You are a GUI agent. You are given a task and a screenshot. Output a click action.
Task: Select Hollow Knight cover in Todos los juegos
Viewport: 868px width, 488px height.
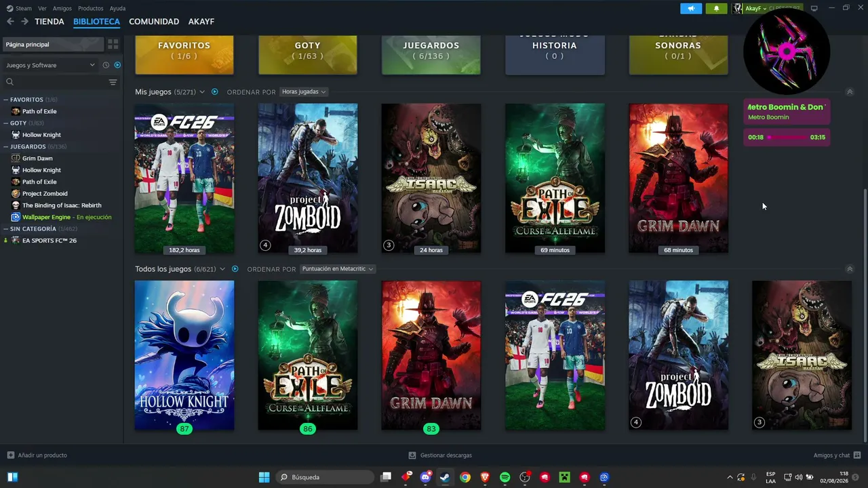point(184,355)
